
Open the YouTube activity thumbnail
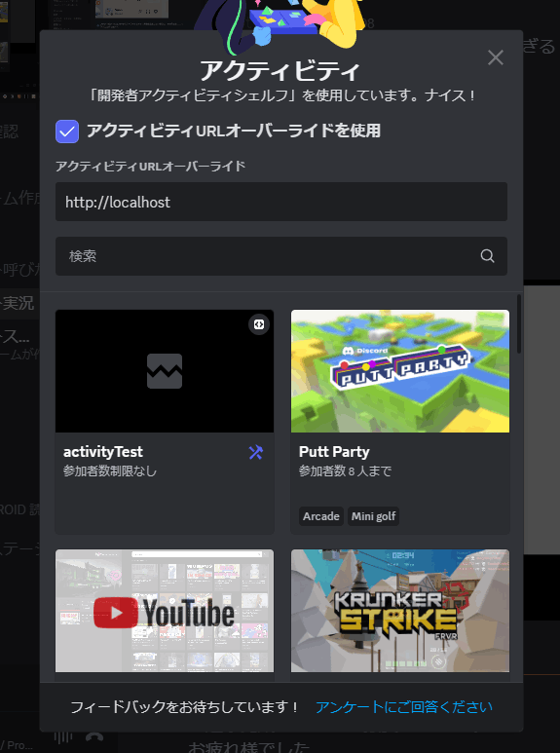click(x=165, y=611)
